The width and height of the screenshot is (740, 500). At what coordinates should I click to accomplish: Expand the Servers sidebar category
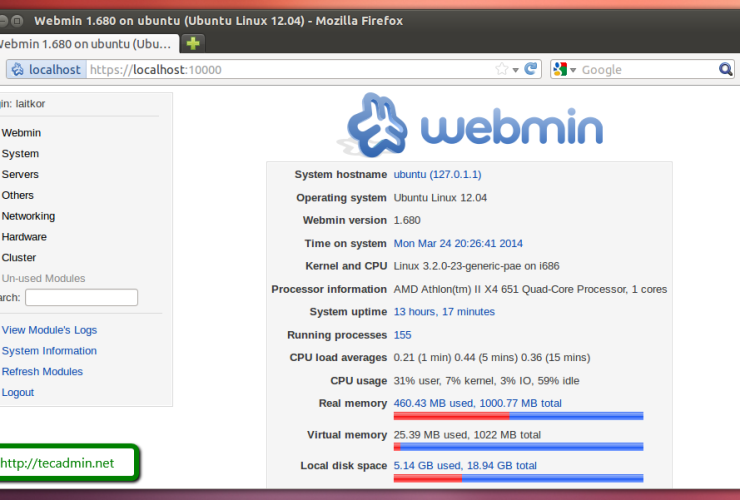coord(20,175)
